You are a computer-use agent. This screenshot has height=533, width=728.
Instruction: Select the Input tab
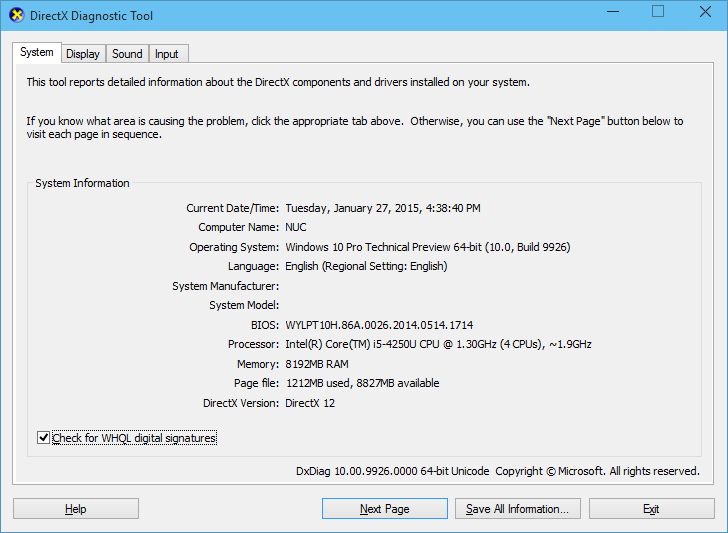(167, 54)
